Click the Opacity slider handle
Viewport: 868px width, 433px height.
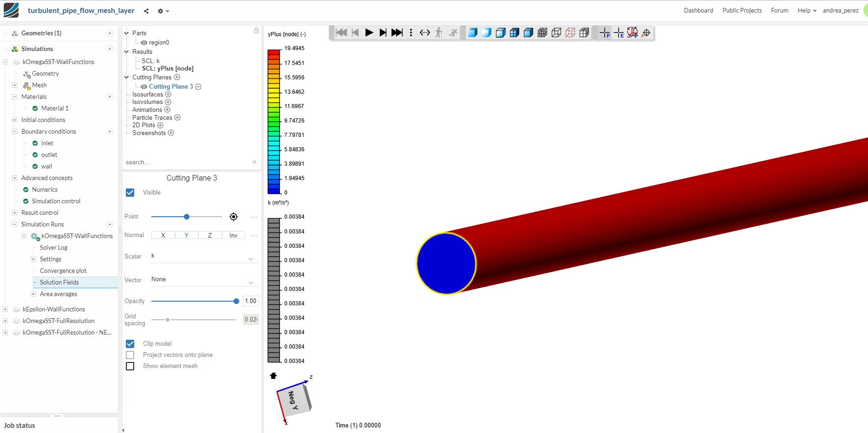pyautogui.click(x=236, y=301)
